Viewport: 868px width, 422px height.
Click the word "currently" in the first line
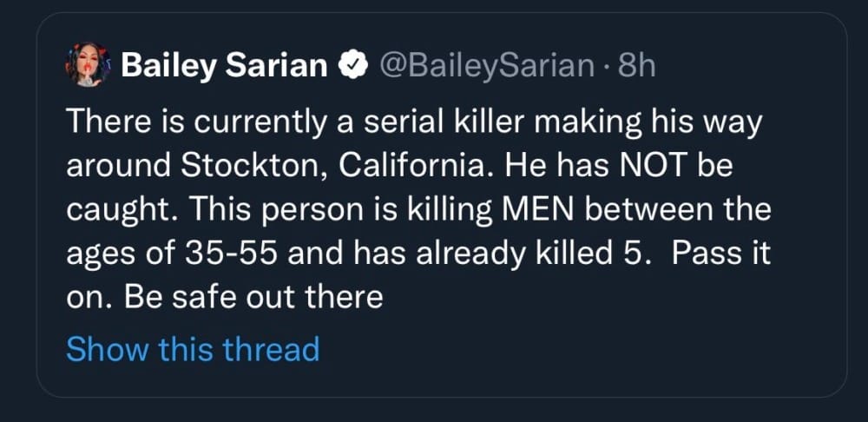263,121
